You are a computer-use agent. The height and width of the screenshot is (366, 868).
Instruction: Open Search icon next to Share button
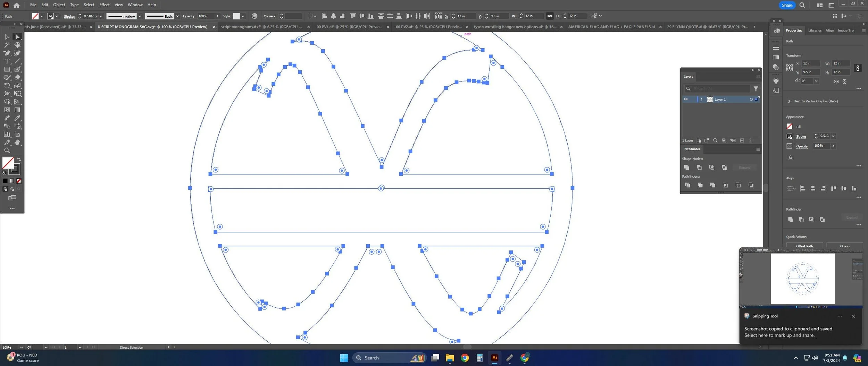point(802,5)
